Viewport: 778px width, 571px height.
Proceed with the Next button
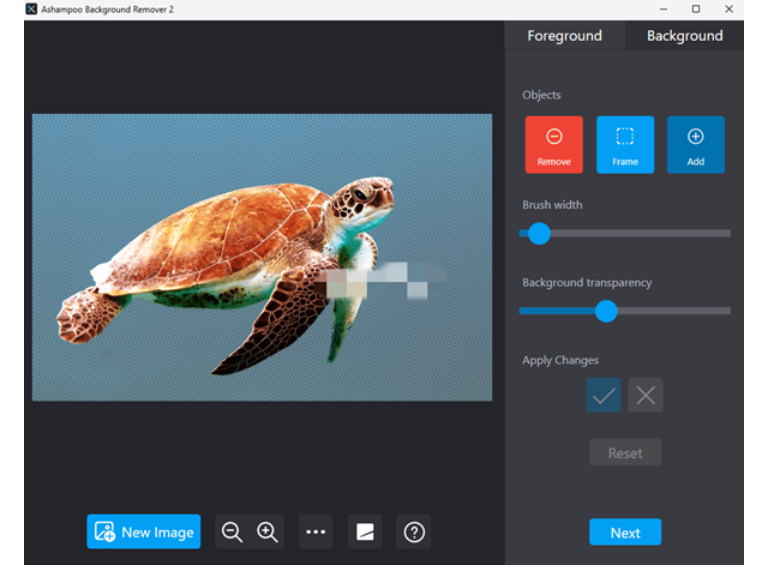click(625, 532)
